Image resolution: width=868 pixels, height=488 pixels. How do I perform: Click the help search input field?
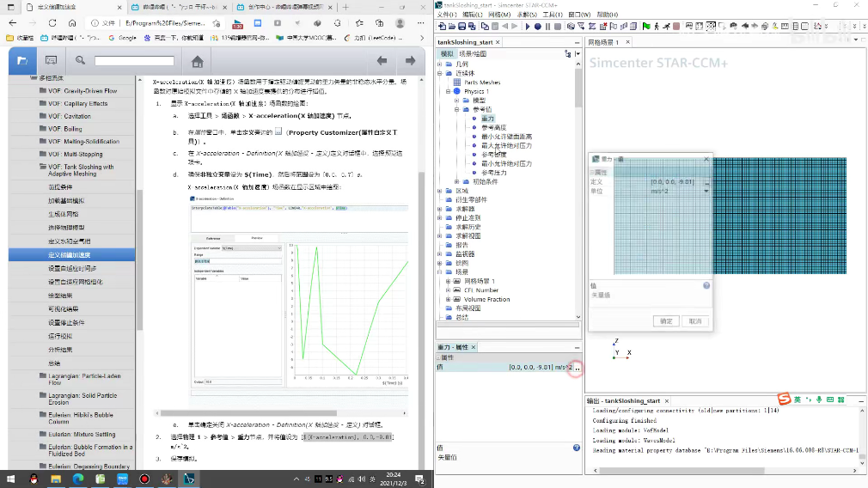(135, 60)
